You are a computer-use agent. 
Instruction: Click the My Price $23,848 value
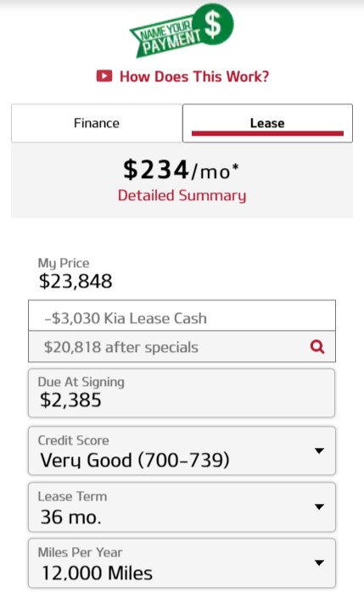76,281
